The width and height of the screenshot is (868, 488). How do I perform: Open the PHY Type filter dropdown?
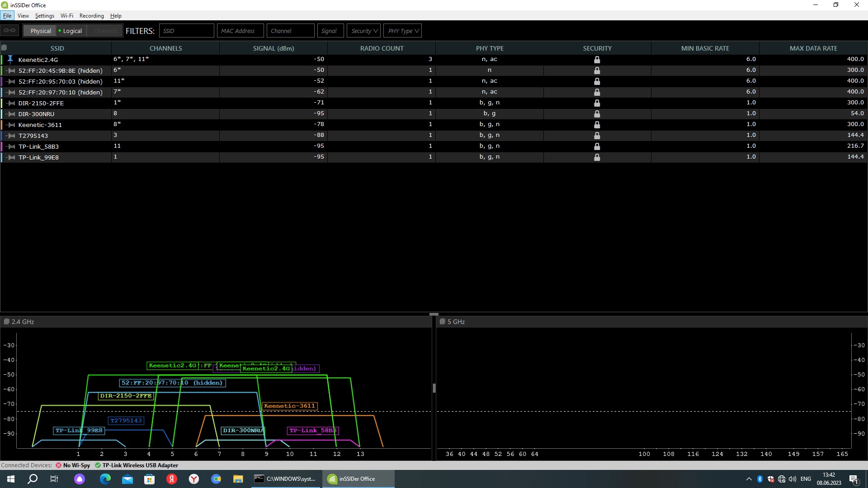click(403, 31)
